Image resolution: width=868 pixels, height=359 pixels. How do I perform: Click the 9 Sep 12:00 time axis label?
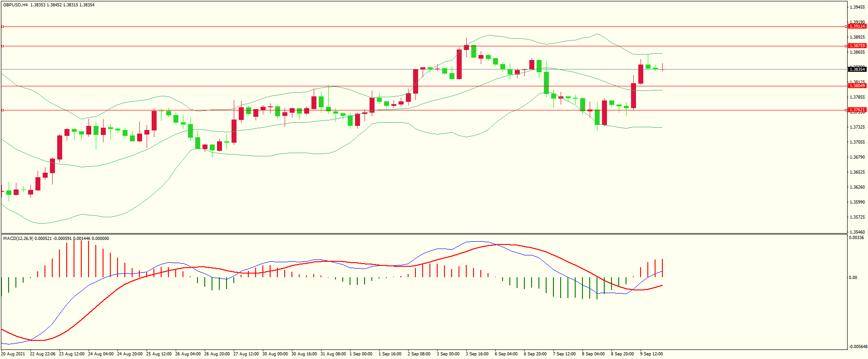(651, 354)
